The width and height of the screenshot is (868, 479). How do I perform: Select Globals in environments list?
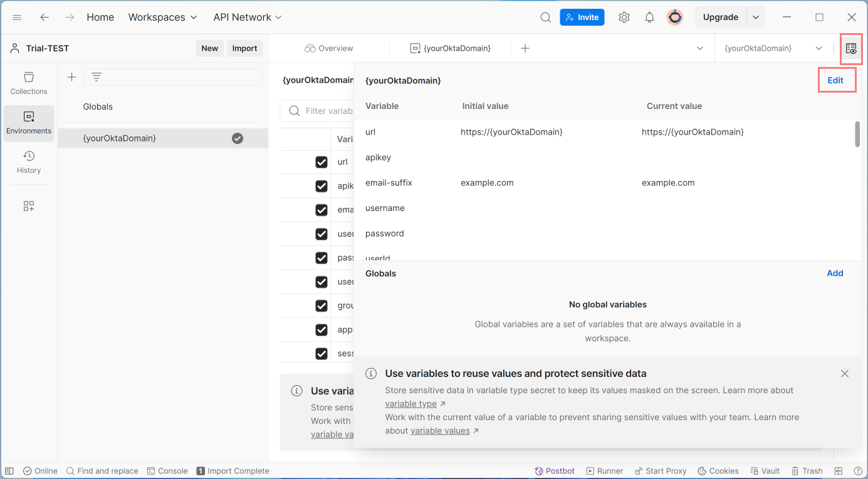point(98,107)
